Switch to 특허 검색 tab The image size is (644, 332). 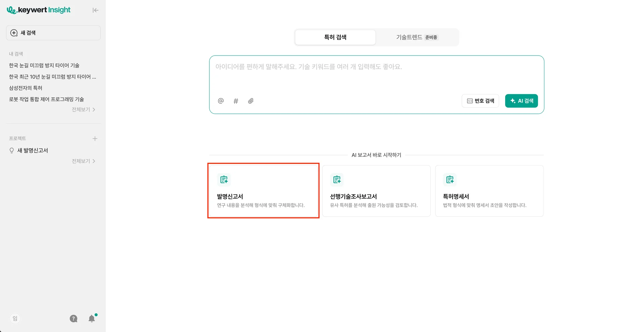pos(335,37)
